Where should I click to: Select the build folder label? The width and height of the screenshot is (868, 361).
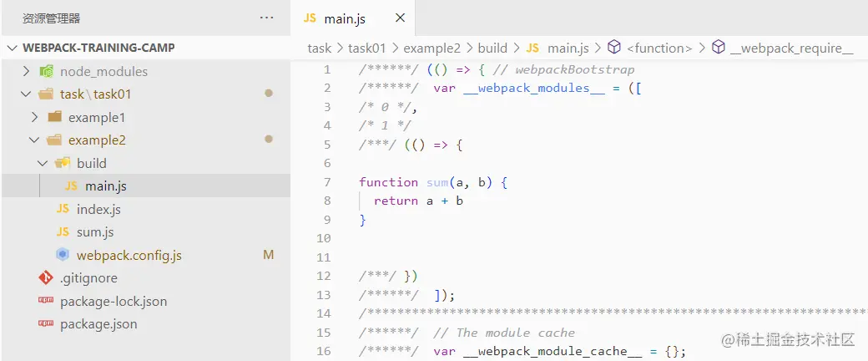point(92,163)
